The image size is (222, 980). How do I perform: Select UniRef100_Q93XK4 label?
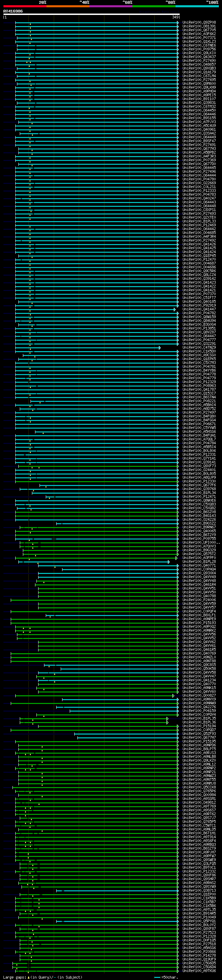pos(199,573)
